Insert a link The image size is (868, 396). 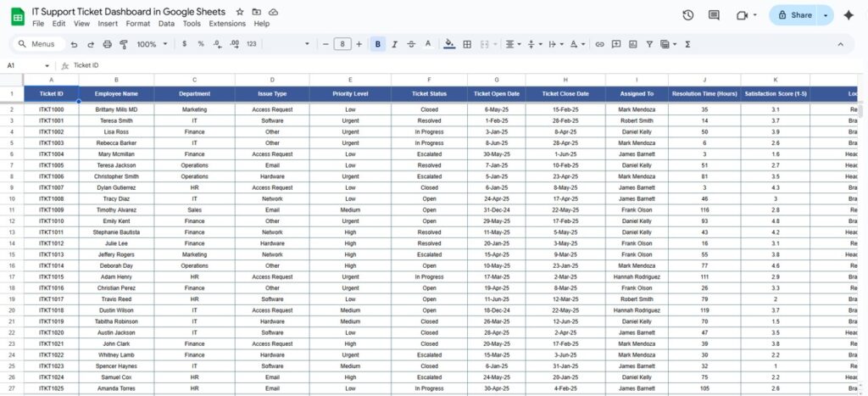pos(599,44)
